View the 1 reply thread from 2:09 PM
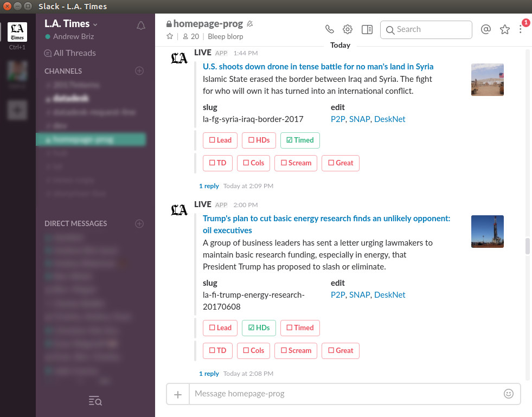 (209, 186)
